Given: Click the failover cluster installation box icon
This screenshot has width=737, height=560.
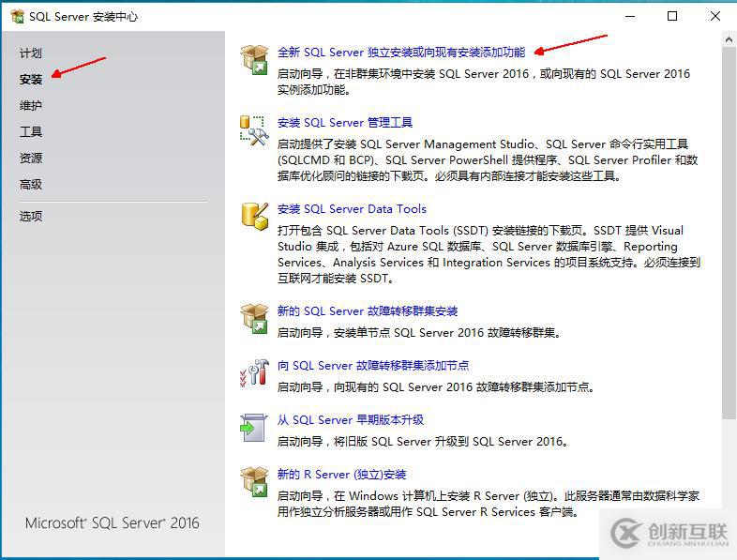Looking at the screenshot, I should point(254,319).
